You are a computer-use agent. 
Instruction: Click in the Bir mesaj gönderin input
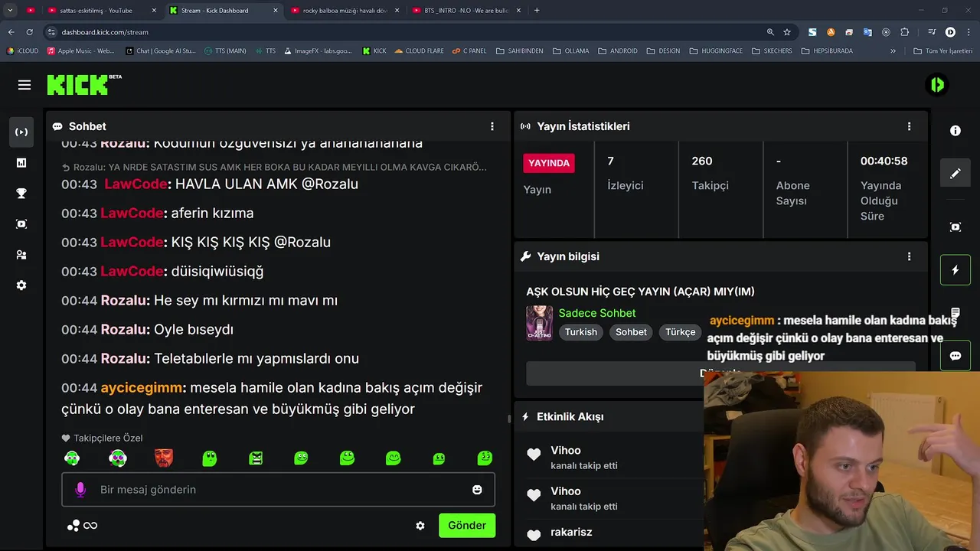coord(279,490)
